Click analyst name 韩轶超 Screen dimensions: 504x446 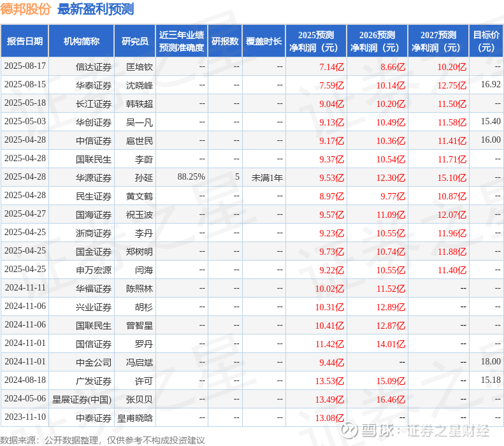(x=140, y=104)
